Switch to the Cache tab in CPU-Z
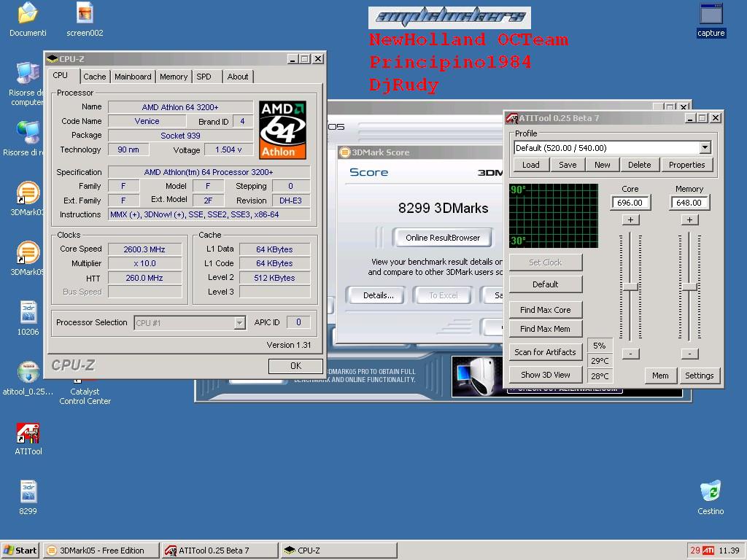 point(94,77)
